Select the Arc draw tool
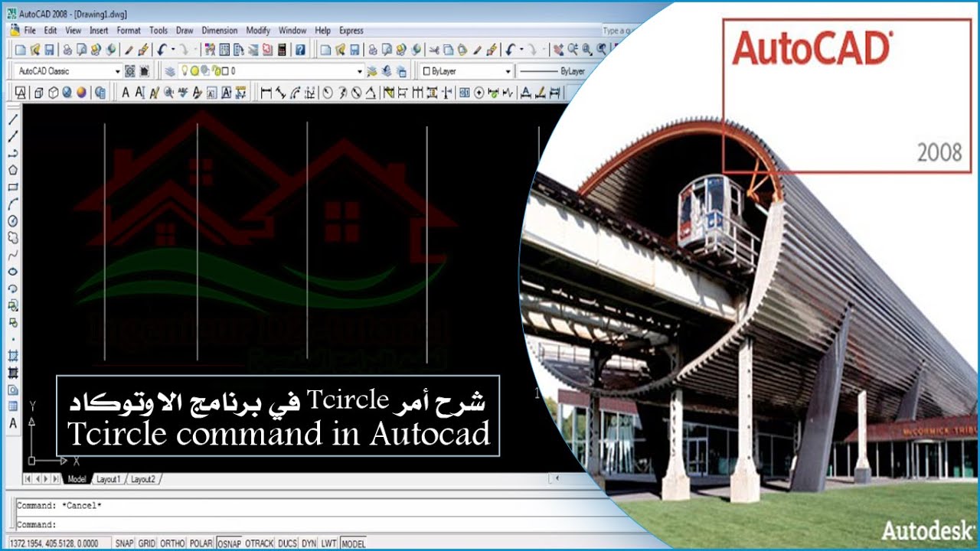 [13, 204]
